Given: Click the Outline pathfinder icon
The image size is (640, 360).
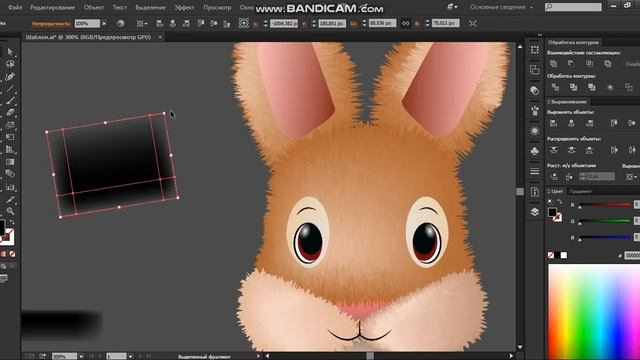Looking at the screenshot, I should pyautogui.click(x=629, y=87).
